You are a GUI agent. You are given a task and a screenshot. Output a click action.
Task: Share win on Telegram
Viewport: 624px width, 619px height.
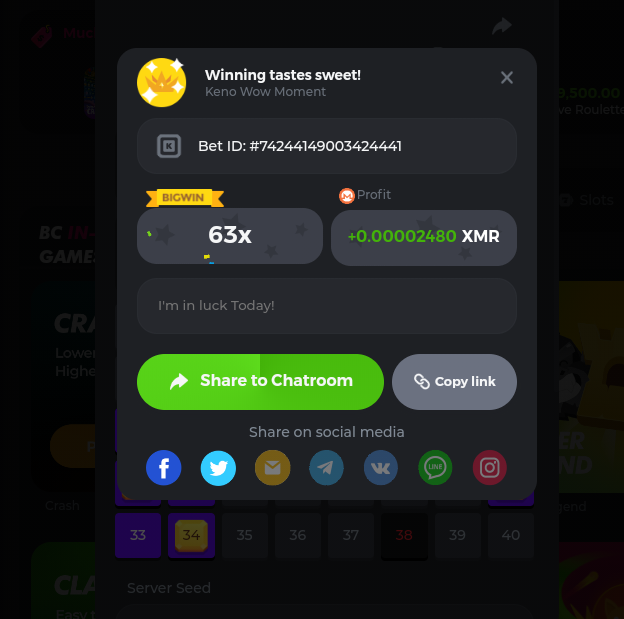(x=326, y=468)
